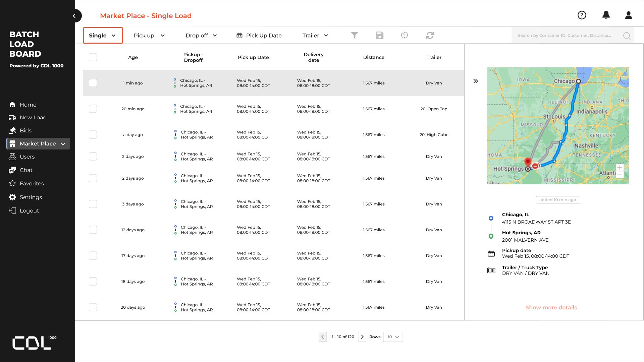Open Favorites in the sidebar
This screenshot has width=644, height=362.
tap(26, 184)
